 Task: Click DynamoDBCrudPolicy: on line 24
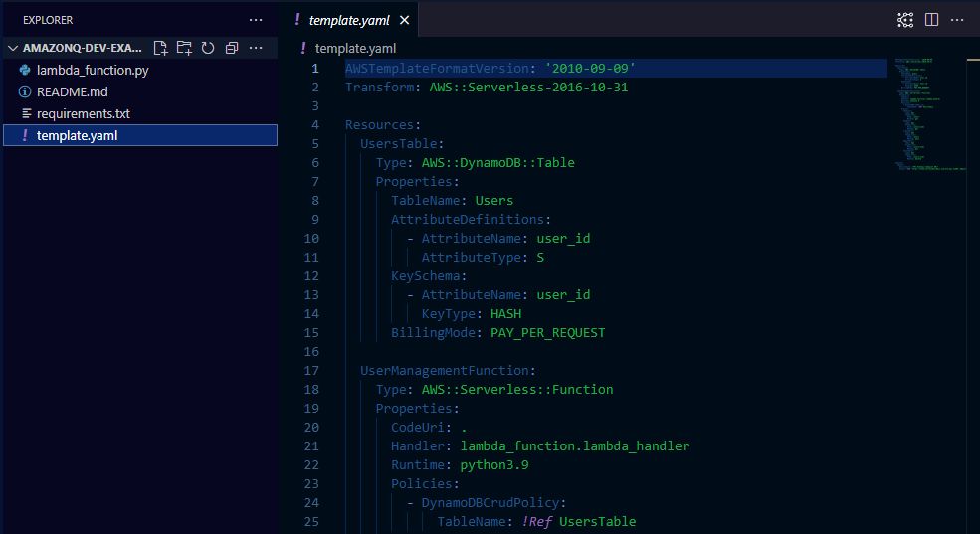pos(493,503)
